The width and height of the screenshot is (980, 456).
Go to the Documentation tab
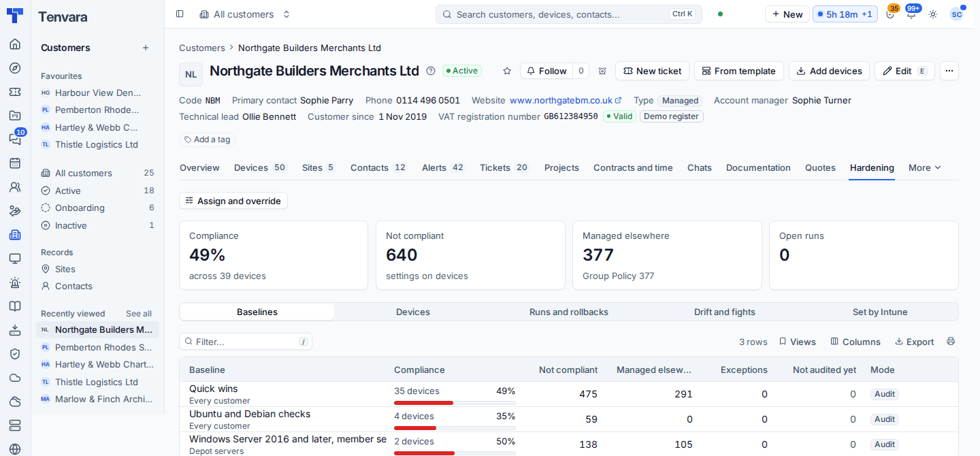click(758, 167)
